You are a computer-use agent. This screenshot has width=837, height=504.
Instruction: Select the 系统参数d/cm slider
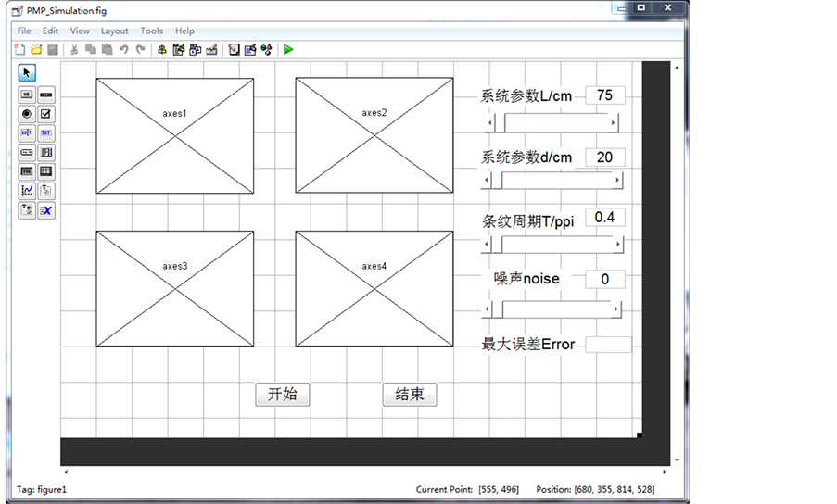(552, 180)
